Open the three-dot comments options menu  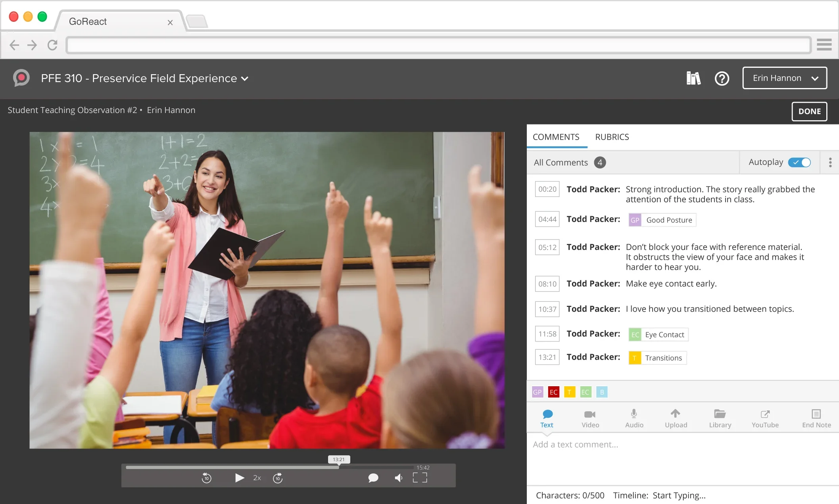pos(830,162)
